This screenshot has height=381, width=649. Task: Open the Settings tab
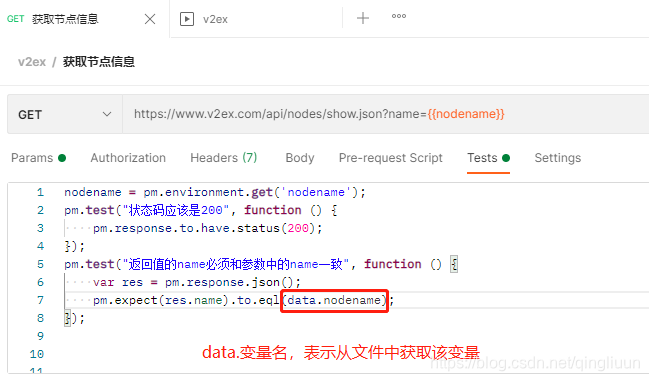click(558, 158)
